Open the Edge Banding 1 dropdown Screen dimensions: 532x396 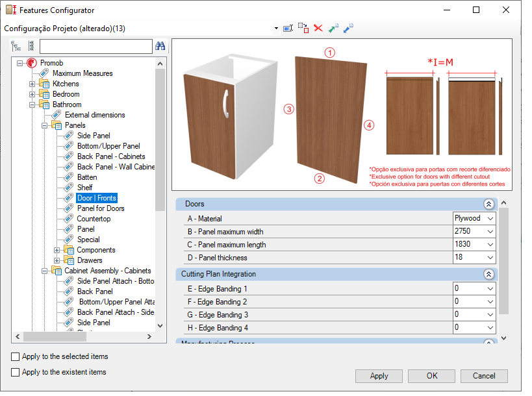[x=490, y=289]
